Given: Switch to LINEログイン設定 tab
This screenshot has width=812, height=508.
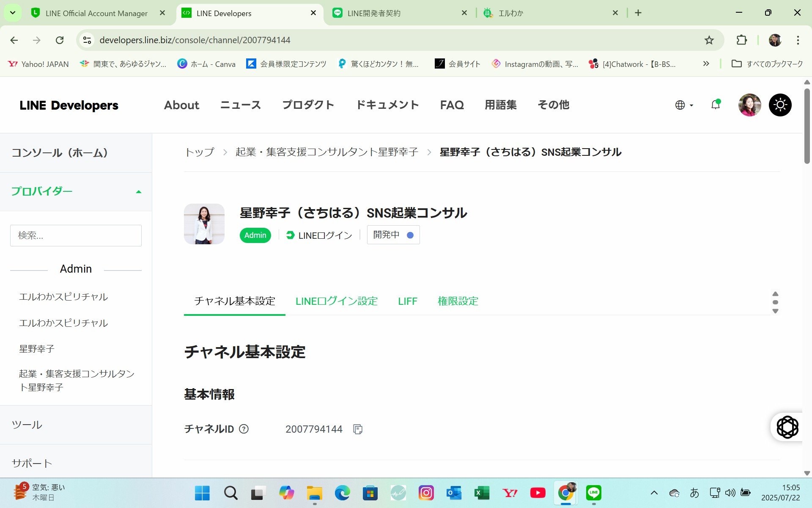Looking at the screenshot, I should coord(337,301).
